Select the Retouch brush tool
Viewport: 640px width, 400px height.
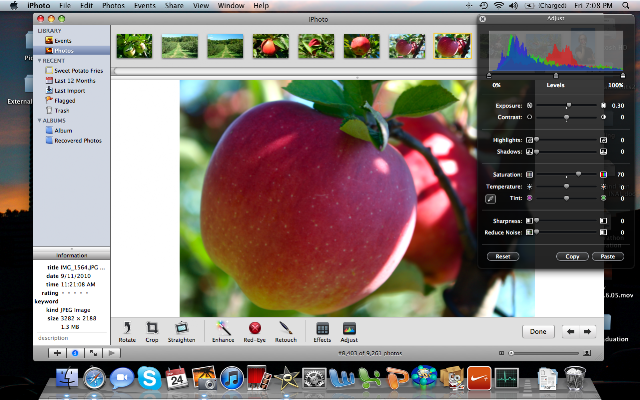[x=285, y=331]
